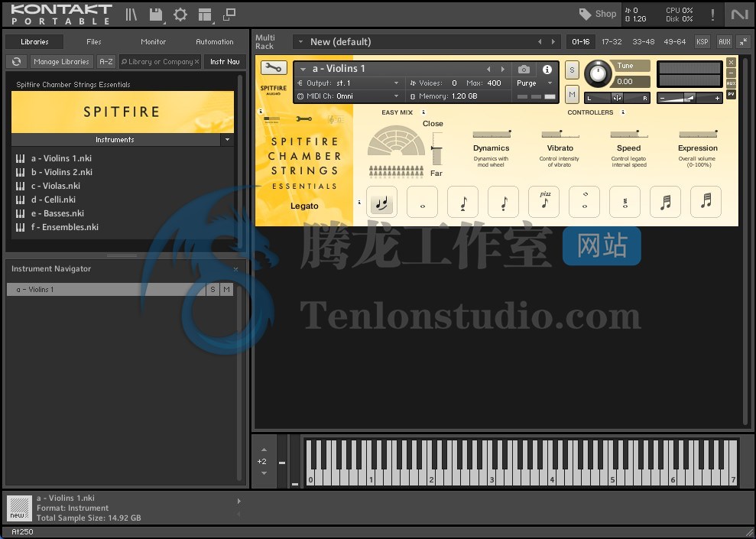Mute the a - Violins 1 instrument
Screen dimensions: 756x539
(x=572, y=95)
